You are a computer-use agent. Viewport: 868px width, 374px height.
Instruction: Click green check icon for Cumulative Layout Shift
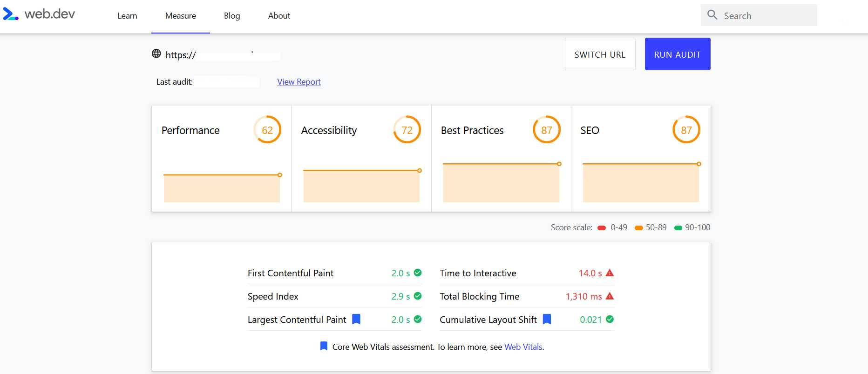pos(610,319)
